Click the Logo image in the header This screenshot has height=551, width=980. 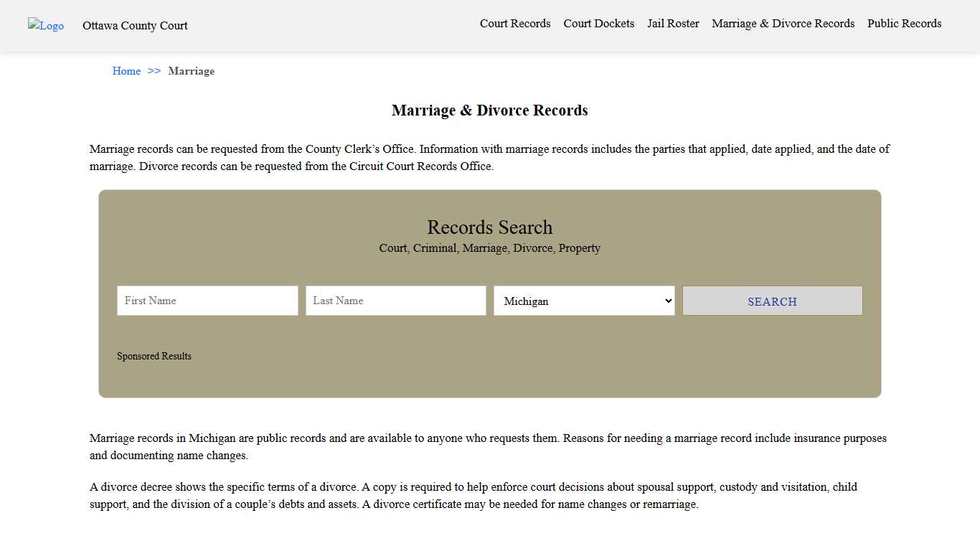(x=45, y=26)
